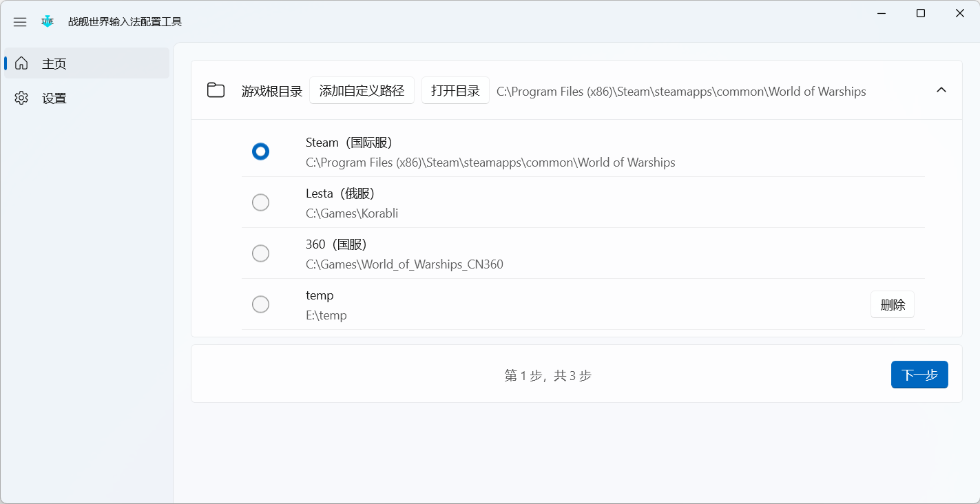Click the home icon in sidebar

(x=21, y=63)
